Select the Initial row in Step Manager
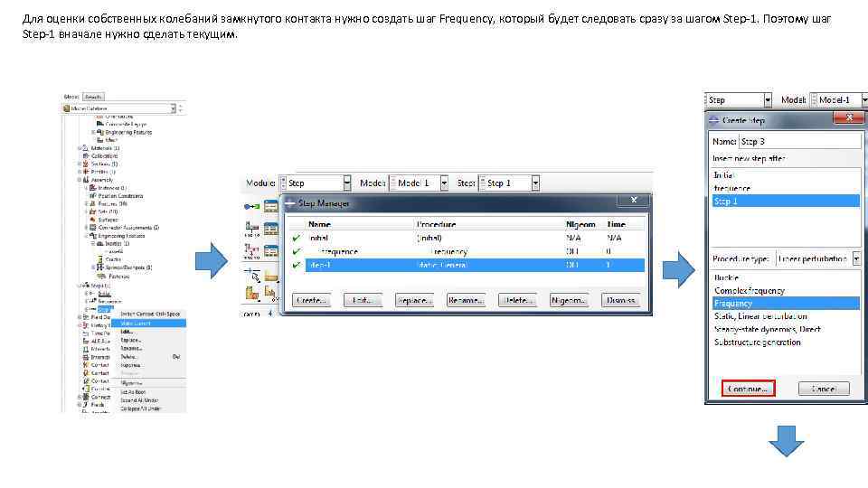The width and height of the screenshot is (868, 488). click(475, 238)
